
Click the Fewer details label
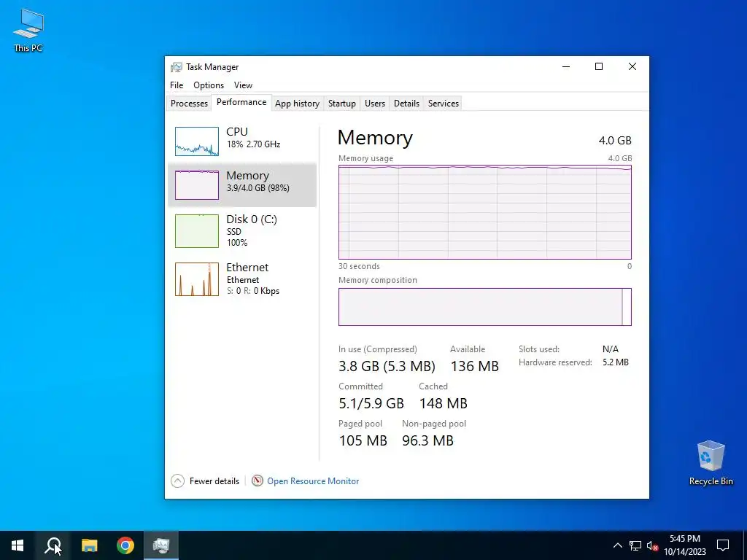[x=214, y=481]
